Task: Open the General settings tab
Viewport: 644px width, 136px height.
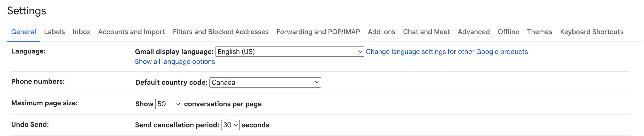Action: coord(24,32)
